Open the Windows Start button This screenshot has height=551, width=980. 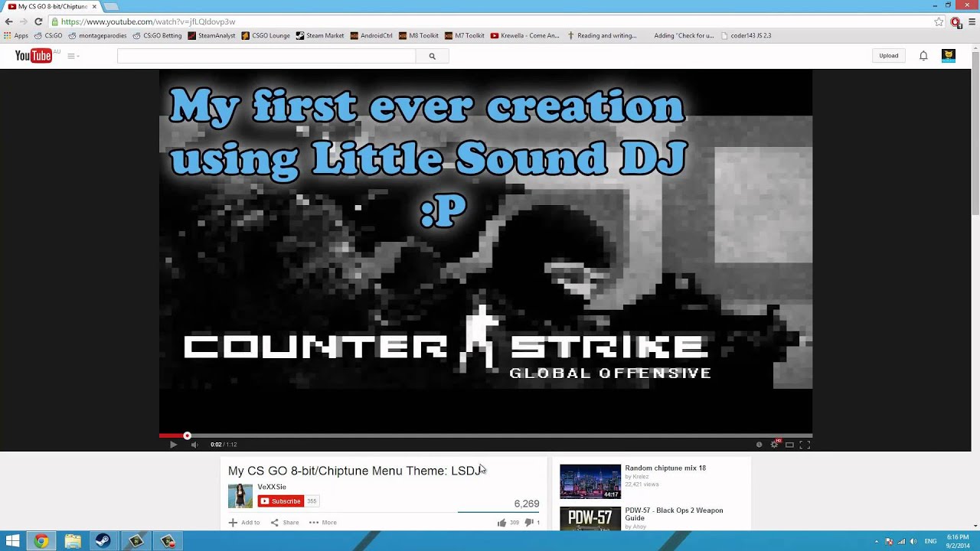tap(12, 541)
